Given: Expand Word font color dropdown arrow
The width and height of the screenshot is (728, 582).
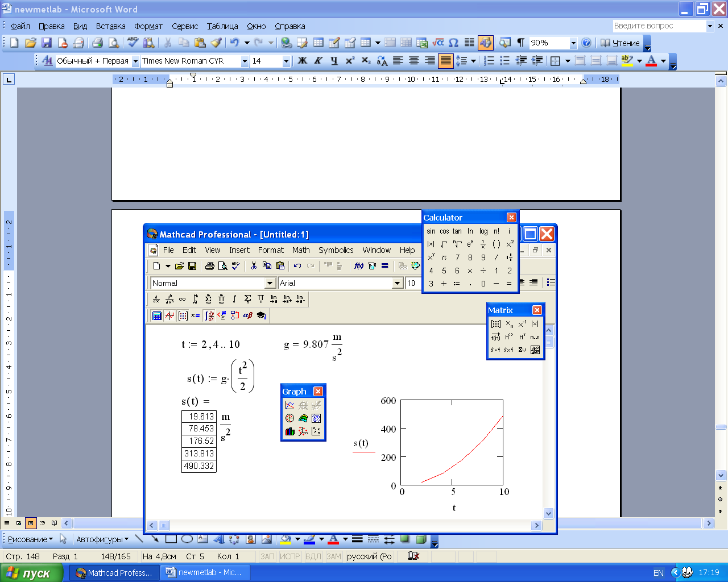Looking at the screenshot, I should (663, 61).
